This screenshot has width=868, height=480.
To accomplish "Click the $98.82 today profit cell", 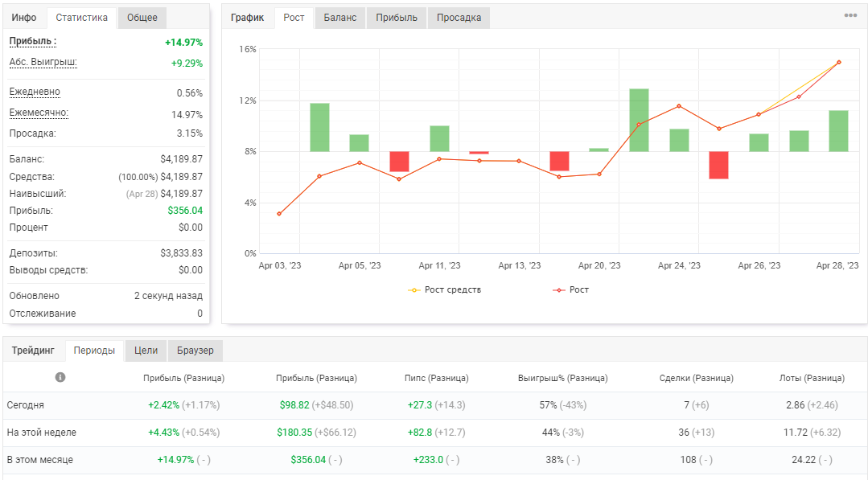I will pyautogui.click(x=294, y=405).
